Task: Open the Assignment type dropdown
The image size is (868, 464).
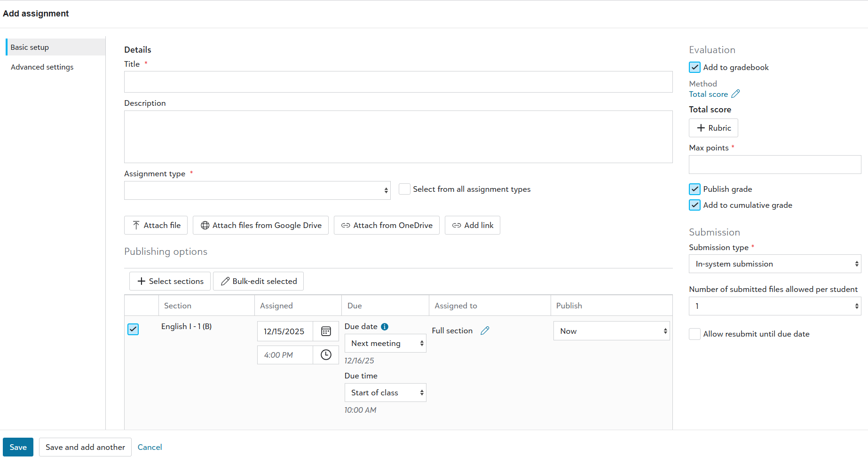Action: pyautogui.click(x=257, y=190)
